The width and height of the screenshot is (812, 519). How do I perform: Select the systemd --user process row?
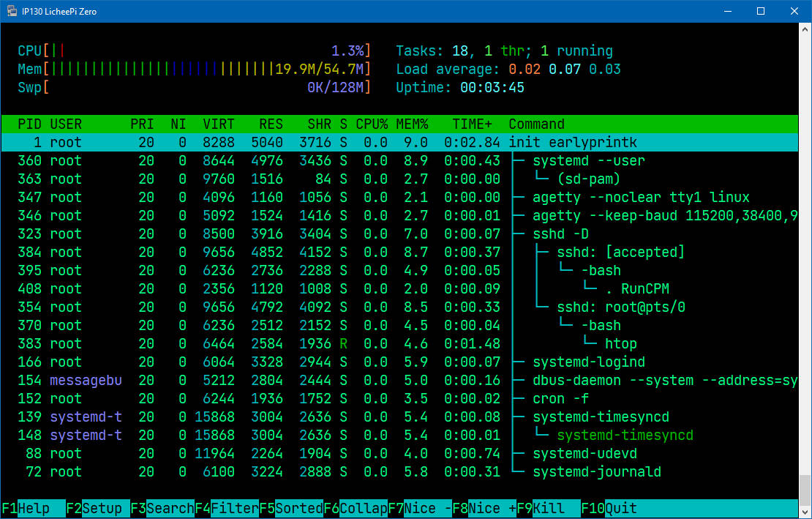pyautogui.click(x=399, y=160)
